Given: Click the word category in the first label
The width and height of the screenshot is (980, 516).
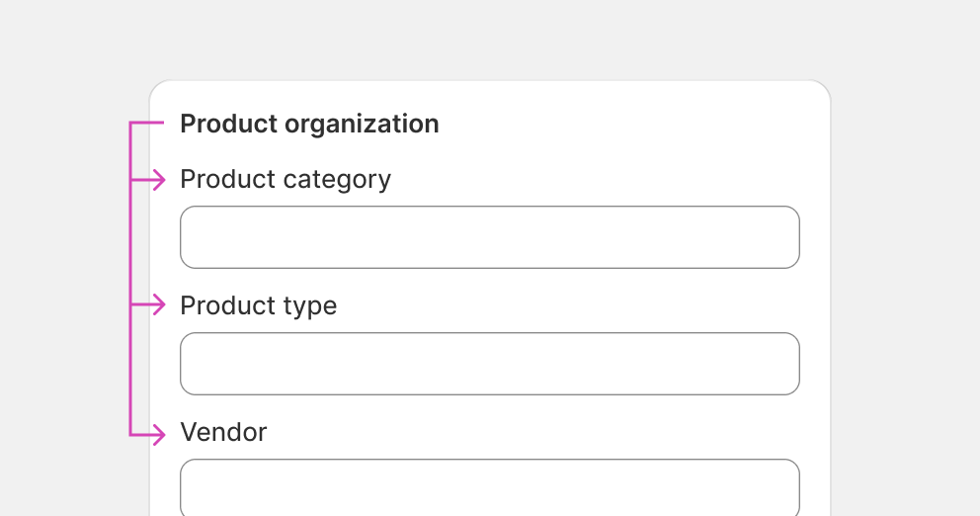Looking at the screenshot, I should pyautogui.click(x=338, y=181).
